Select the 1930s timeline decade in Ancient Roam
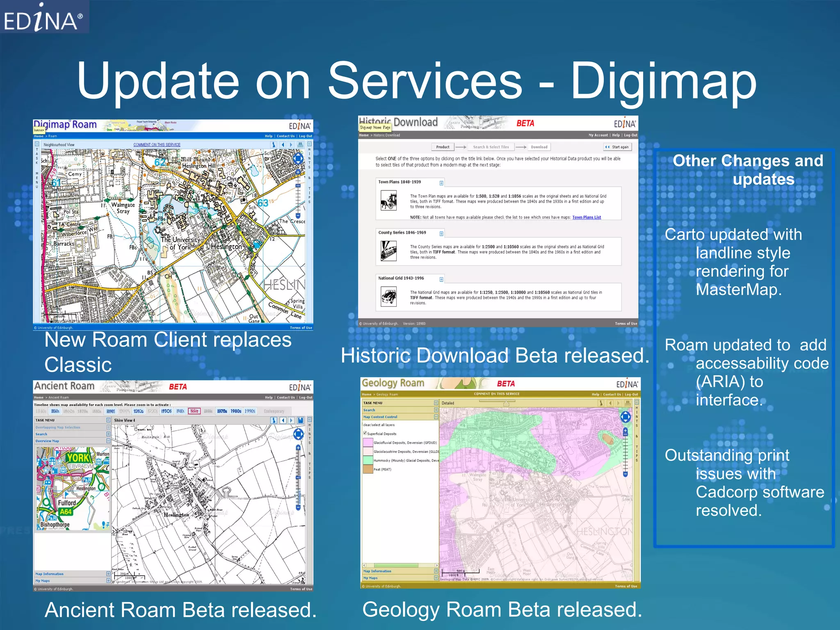840x630 pixels. (x=166, y=411)
